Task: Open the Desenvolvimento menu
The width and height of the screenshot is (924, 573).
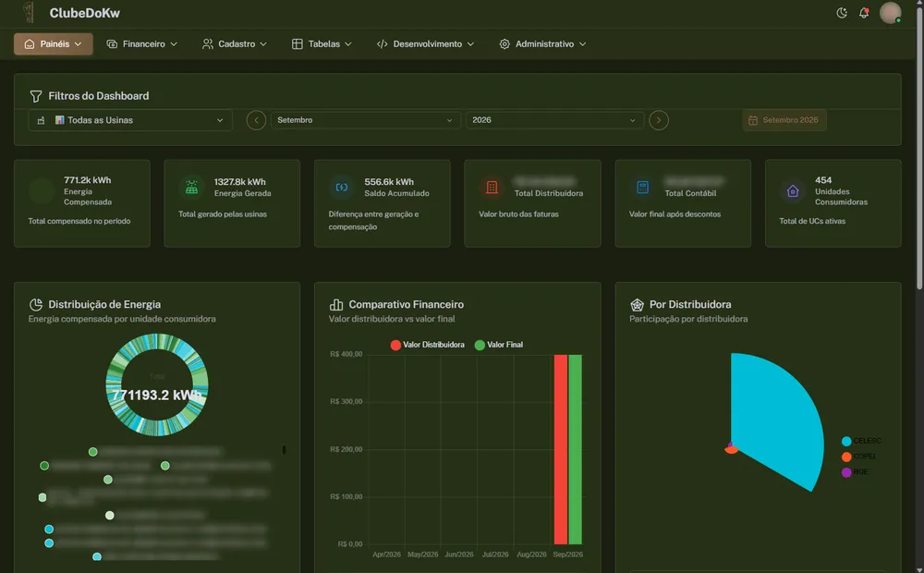Action: (x=425, y=43)
